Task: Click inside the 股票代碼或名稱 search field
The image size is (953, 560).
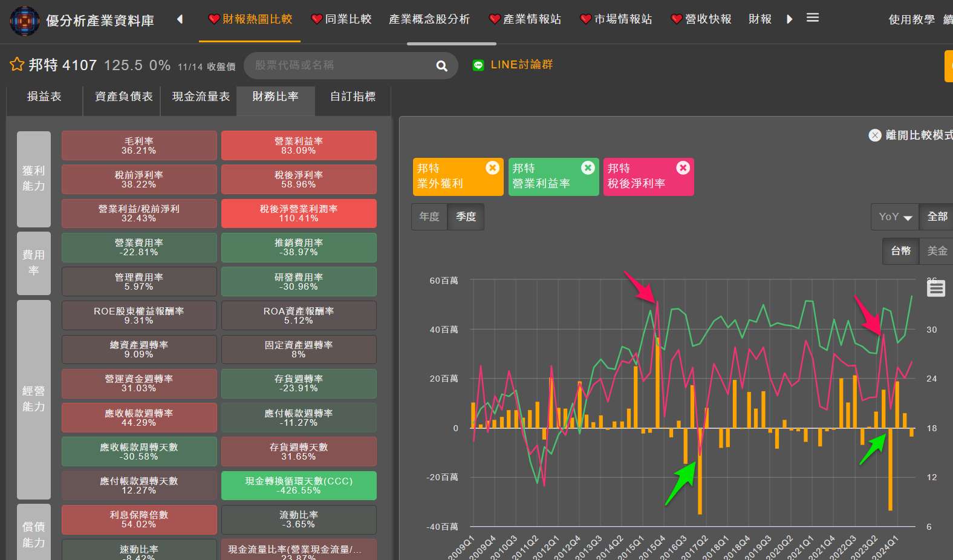Action: (x=339, y=65)
